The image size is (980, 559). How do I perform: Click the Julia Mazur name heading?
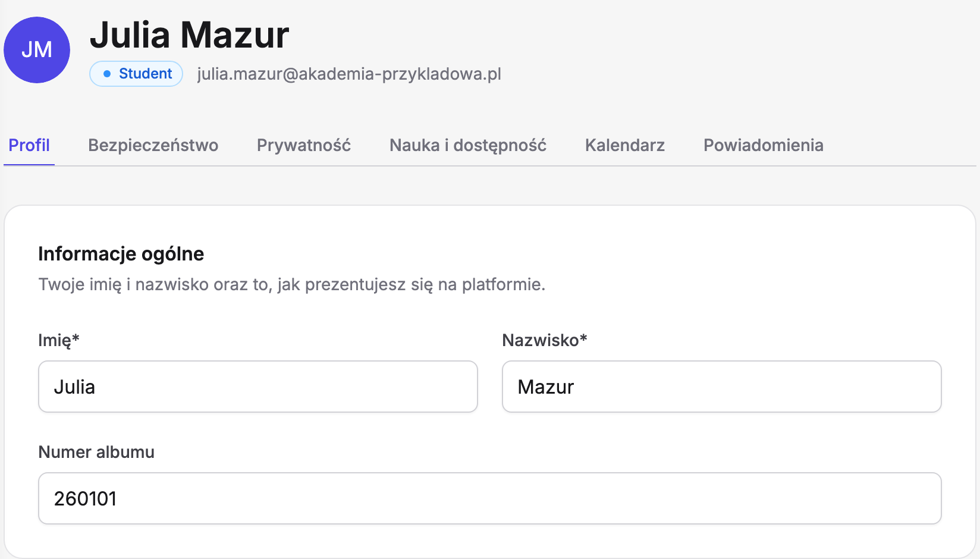click(x=190, y=35)
